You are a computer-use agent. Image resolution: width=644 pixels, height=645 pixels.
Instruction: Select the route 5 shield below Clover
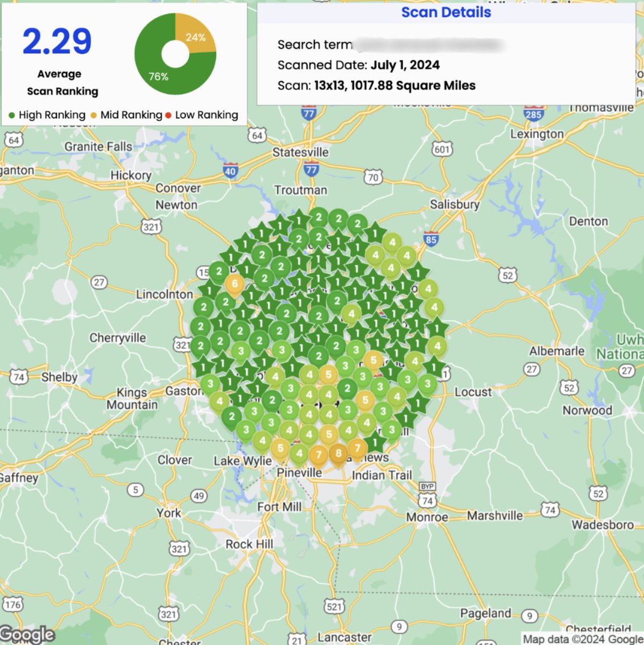tap(136, 490)
